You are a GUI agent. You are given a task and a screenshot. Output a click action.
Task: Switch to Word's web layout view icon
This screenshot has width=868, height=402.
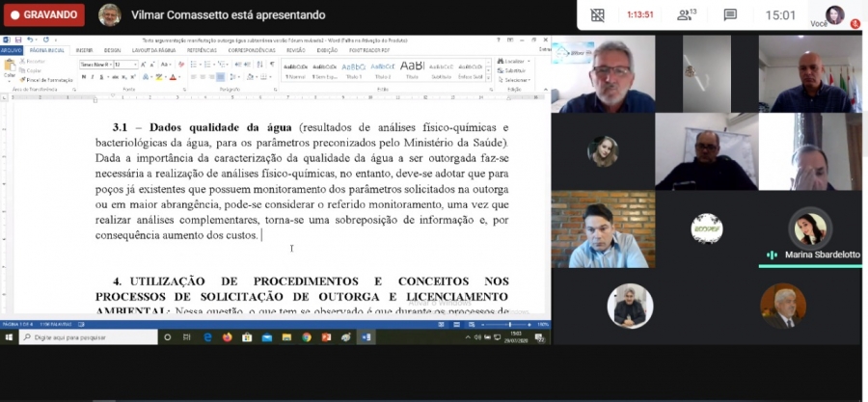coord(472,324)
